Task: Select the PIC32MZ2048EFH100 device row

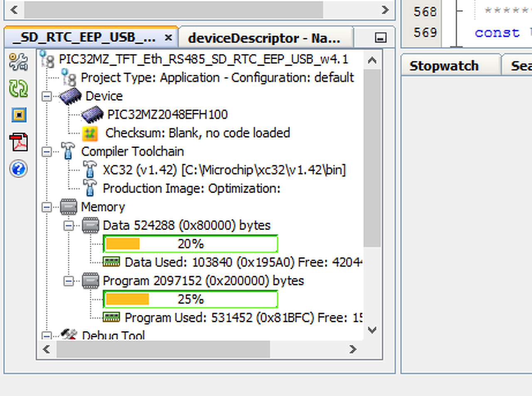Action: (x=167, y=114)
